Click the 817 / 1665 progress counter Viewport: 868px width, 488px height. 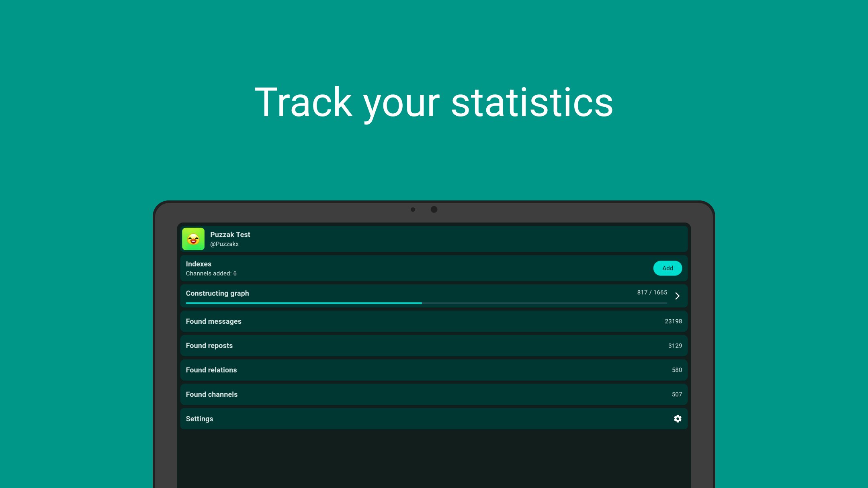click(x=652, y=292)
